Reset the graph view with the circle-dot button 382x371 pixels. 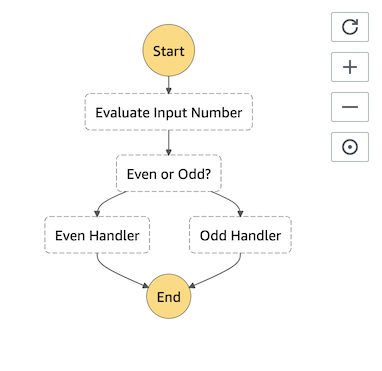350,147
